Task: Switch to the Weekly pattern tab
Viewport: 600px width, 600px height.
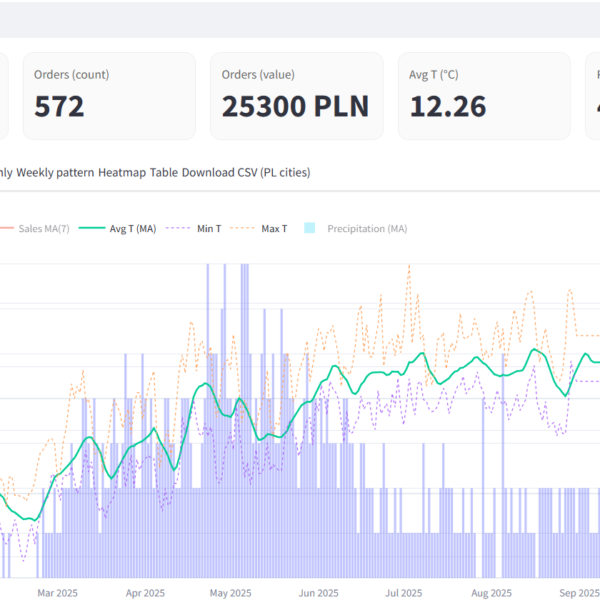Action: click(55, 172)
